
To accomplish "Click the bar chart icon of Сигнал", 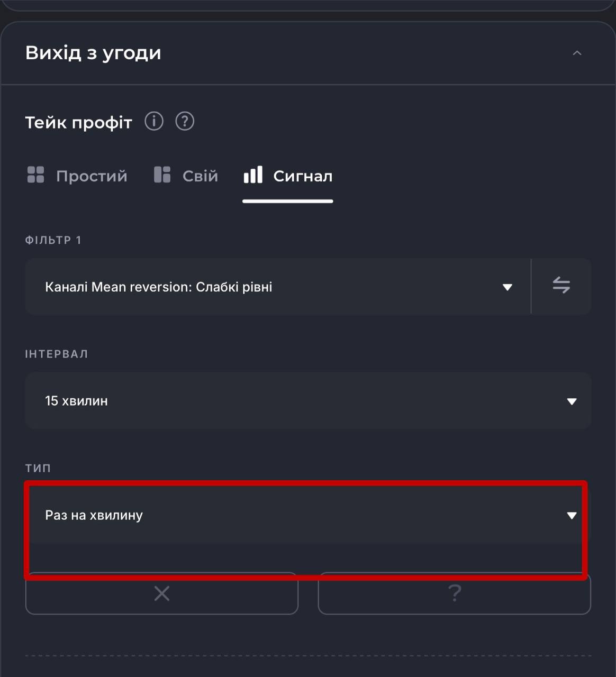I will tap(253, 175).
